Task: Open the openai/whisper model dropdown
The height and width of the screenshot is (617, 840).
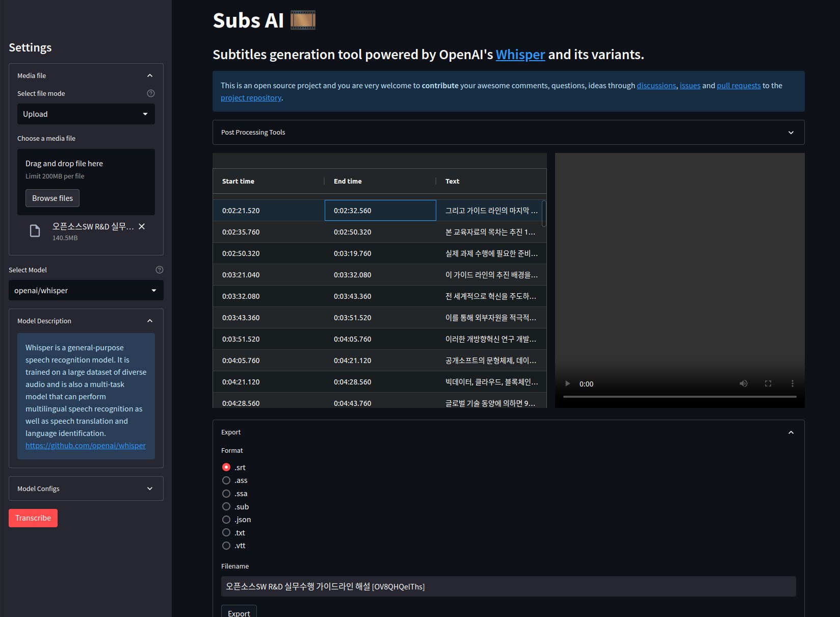Action: tap(86, 291)
